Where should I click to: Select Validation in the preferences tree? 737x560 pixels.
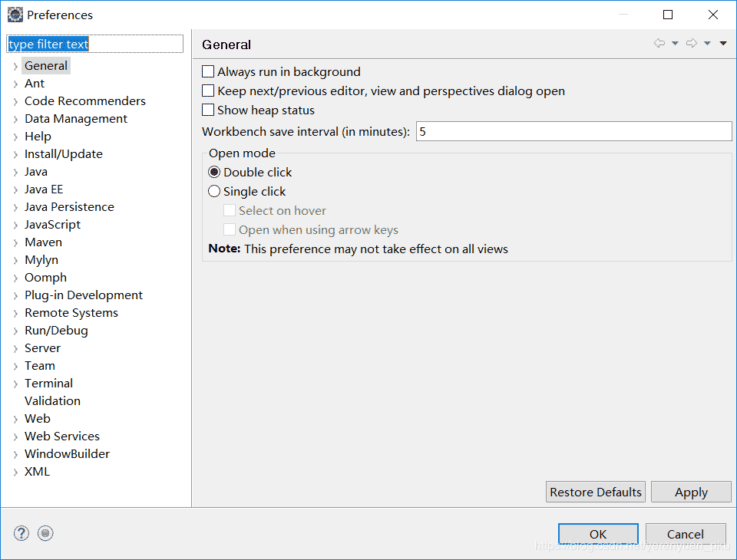[52, 401]
